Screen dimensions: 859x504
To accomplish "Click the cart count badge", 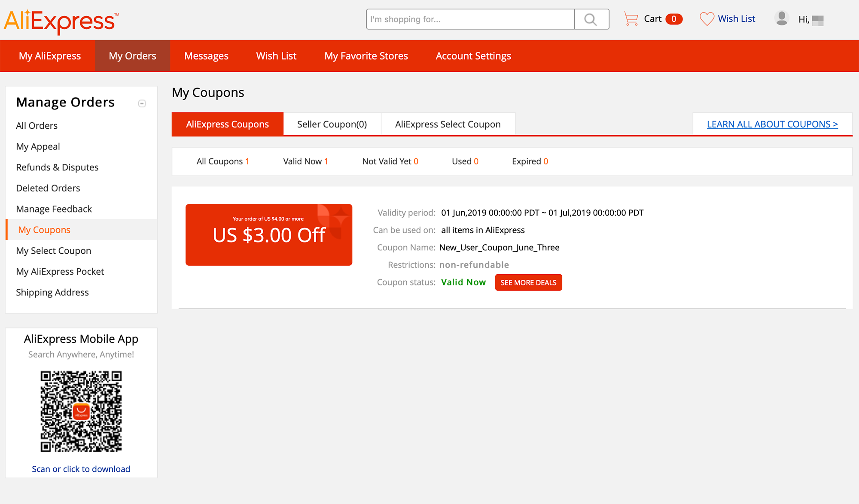I will tap(674, 19).
